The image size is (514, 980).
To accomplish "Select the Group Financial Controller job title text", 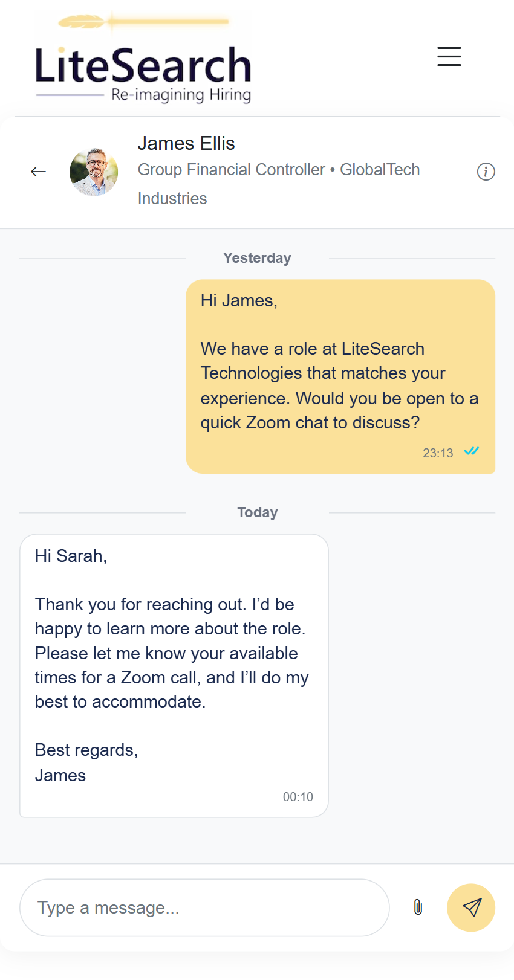I will pos(231,170).
